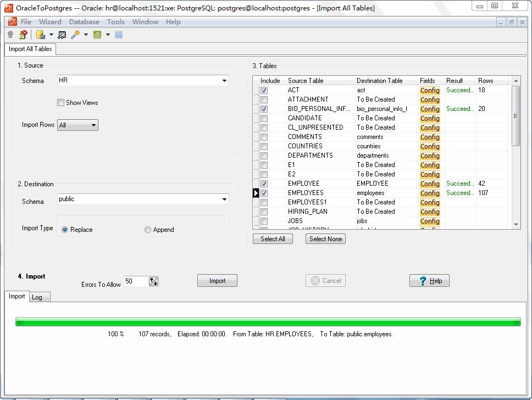Open the Window menu

tap(145, 22)
